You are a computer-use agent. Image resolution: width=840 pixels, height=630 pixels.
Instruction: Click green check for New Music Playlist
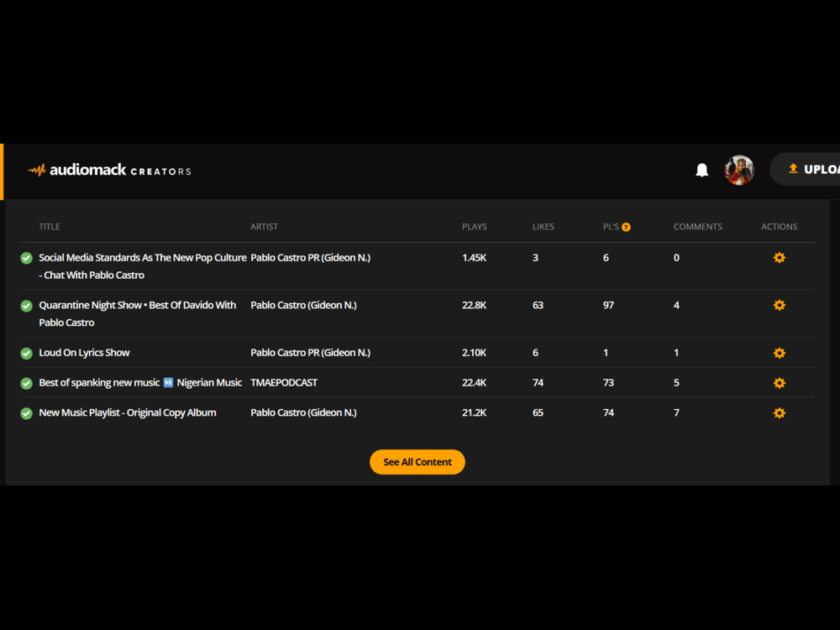click(x=26, y=413)
